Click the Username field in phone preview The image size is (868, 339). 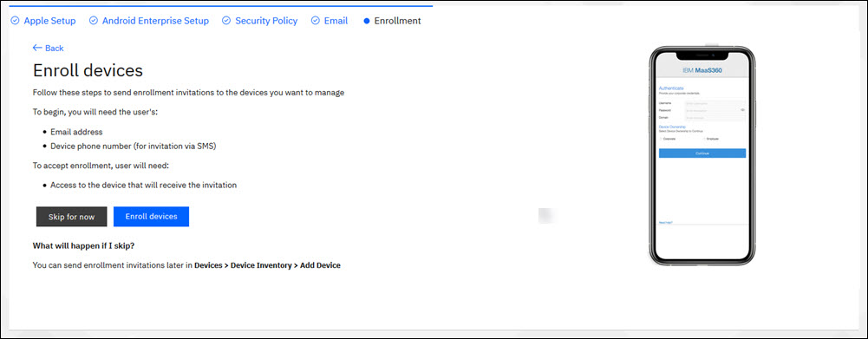tap(715, 103)
